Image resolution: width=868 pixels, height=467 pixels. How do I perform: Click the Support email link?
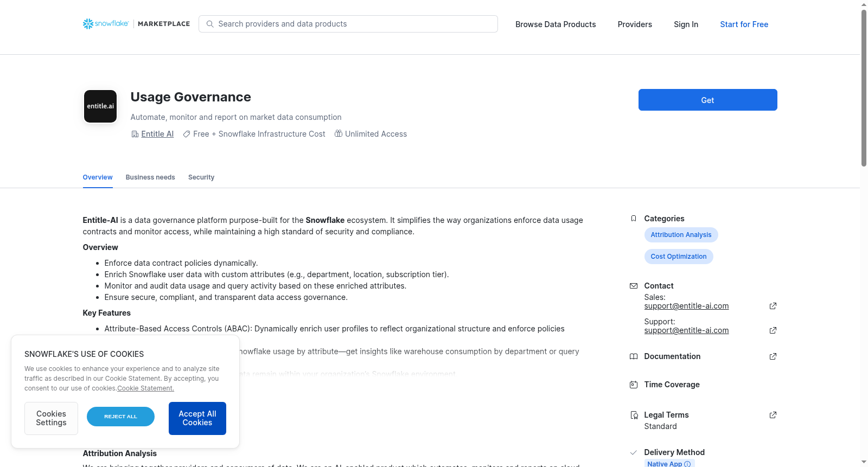pyautogui.click(x=686, y=330)
